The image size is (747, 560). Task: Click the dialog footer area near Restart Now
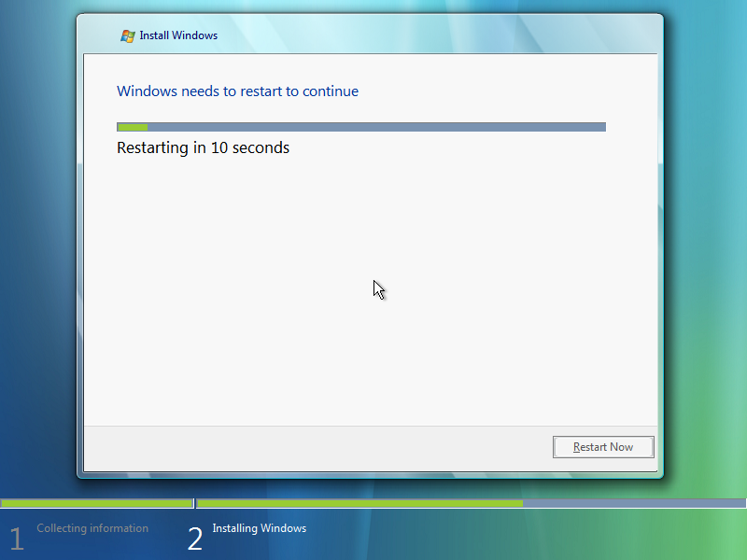click(x=327, y=448)
